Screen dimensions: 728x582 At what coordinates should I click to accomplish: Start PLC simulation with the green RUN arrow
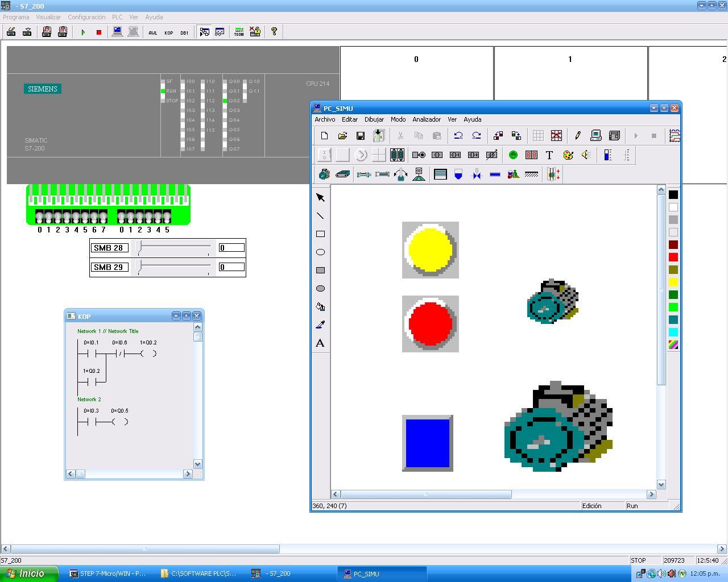click(83, 32)
